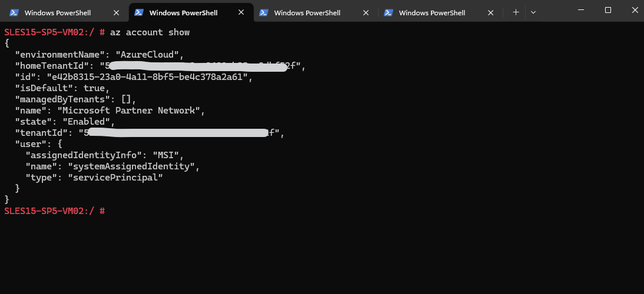
Task: Open a new tab with plus button
Action: 516,13
